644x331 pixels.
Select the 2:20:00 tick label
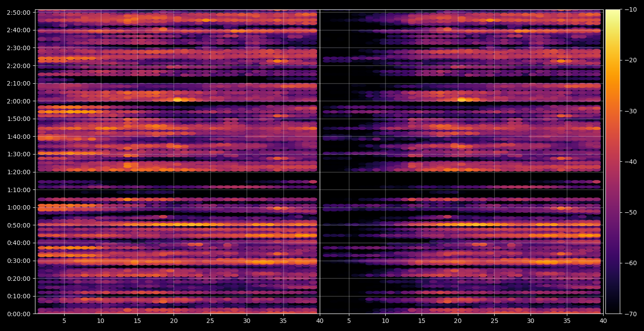click(x=18, y=66)
